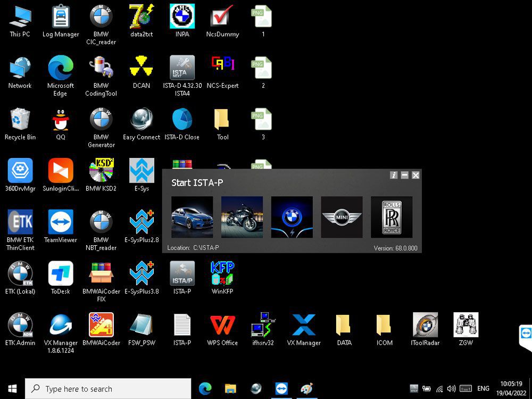Image resolution: width=532 pixels, height=399 pixels.
Task: Select the BMW KSD2 icon
Action: point(101,176)
